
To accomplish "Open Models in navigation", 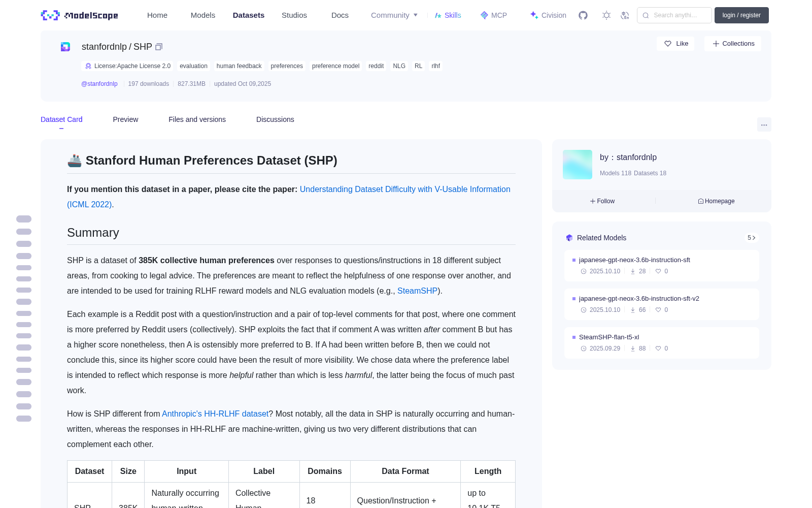I will (203, 15).
